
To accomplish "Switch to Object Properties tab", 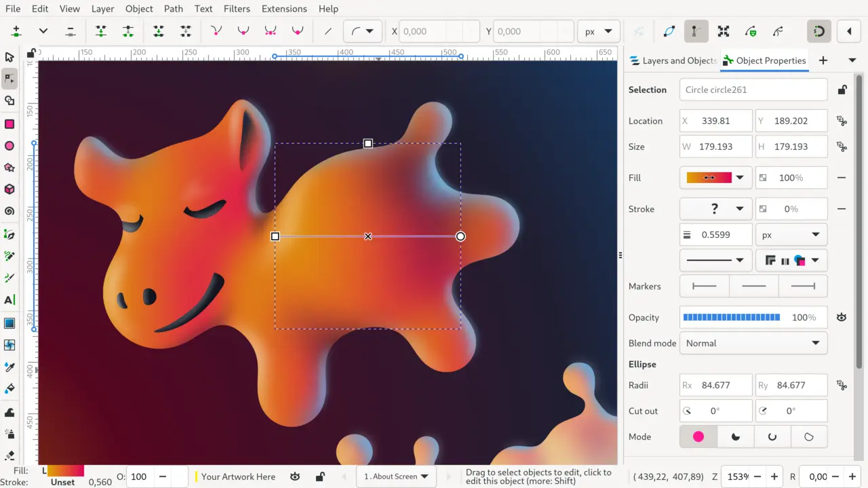I will 764,60.
